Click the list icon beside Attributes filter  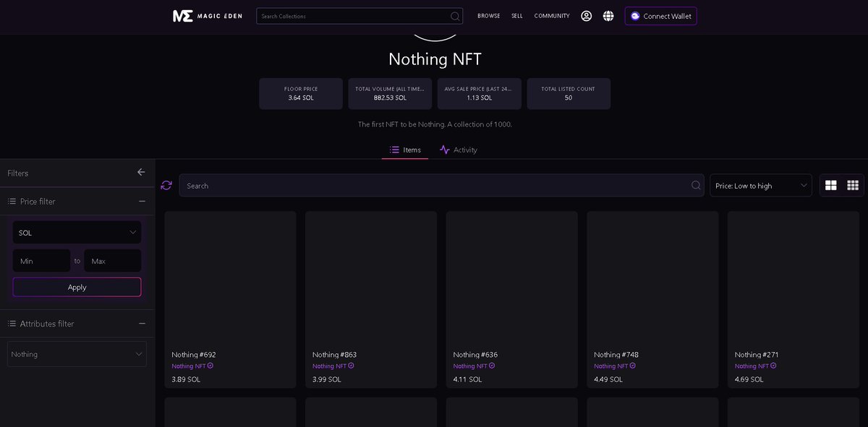(12, 324)
